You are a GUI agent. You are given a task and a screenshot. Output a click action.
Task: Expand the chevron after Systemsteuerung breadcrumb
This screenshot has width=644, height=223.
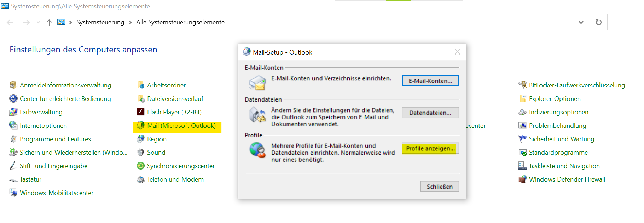(130, 22)
